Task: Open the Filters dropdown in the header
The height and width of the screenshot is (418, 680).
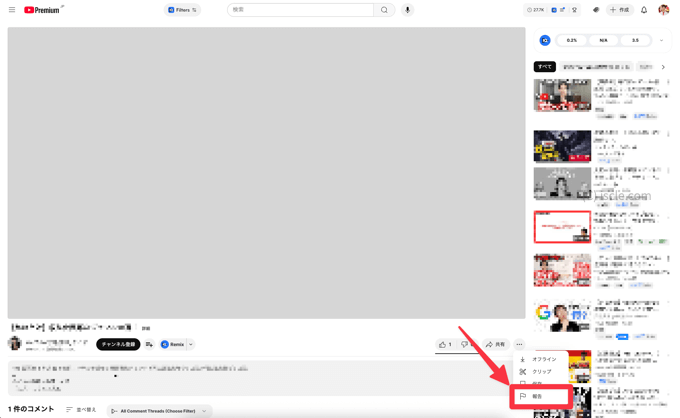Action: (x=182, y=10)
